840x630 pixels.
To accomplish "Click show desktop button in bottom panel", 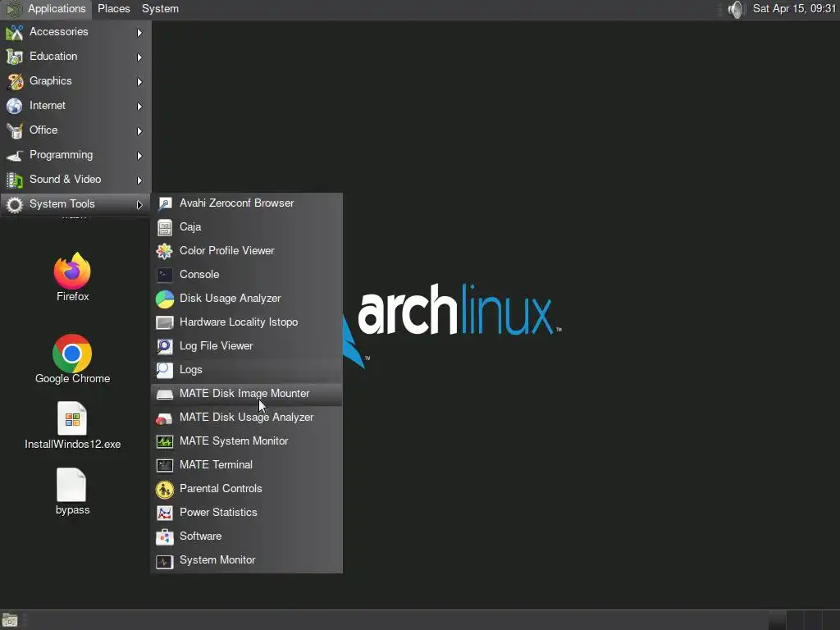I will coord(10,620).
